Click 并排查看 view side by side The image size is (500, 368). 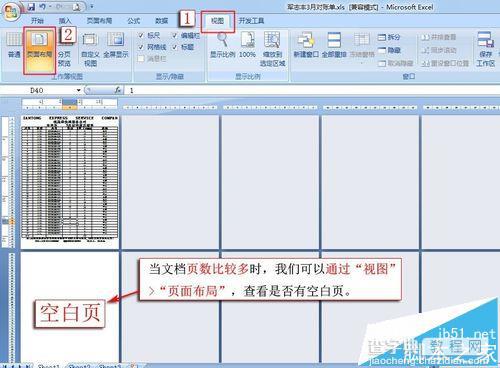pos(439,37)
